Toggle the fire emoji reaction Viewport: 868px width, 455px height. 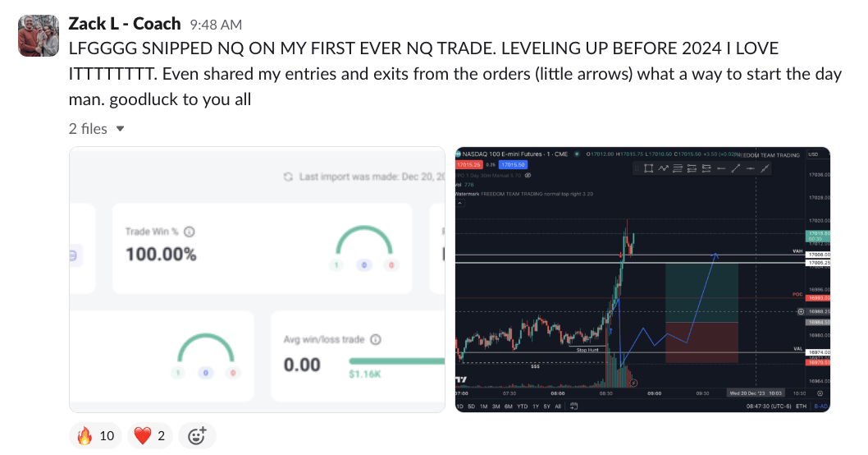click(98, 436)
